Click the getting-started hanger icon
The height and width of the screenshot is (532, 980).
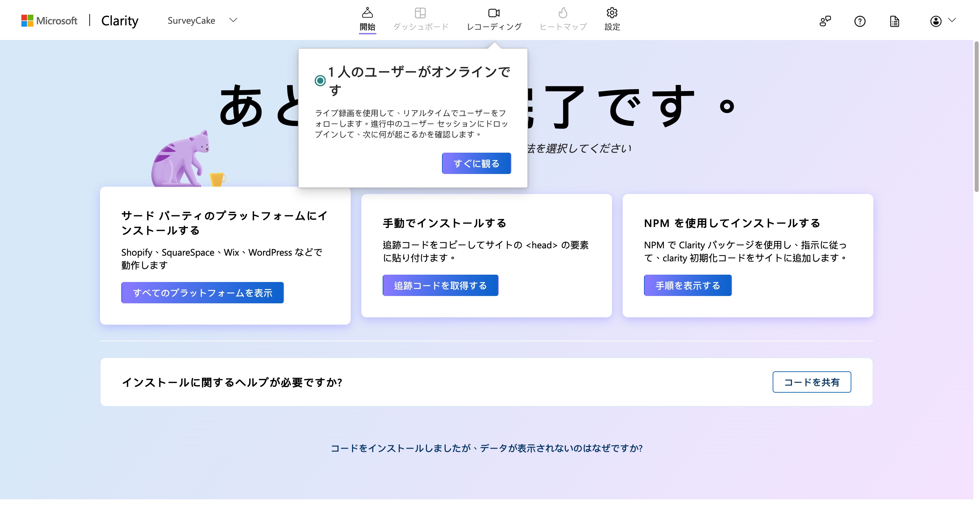[x=367, y=13]
